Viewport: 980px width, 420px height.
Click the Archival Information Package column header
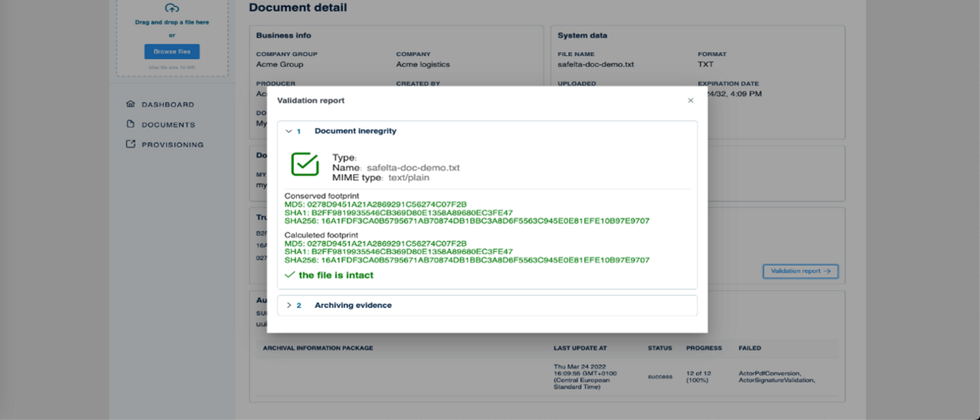pyautogui.click(x=318, y=348)
